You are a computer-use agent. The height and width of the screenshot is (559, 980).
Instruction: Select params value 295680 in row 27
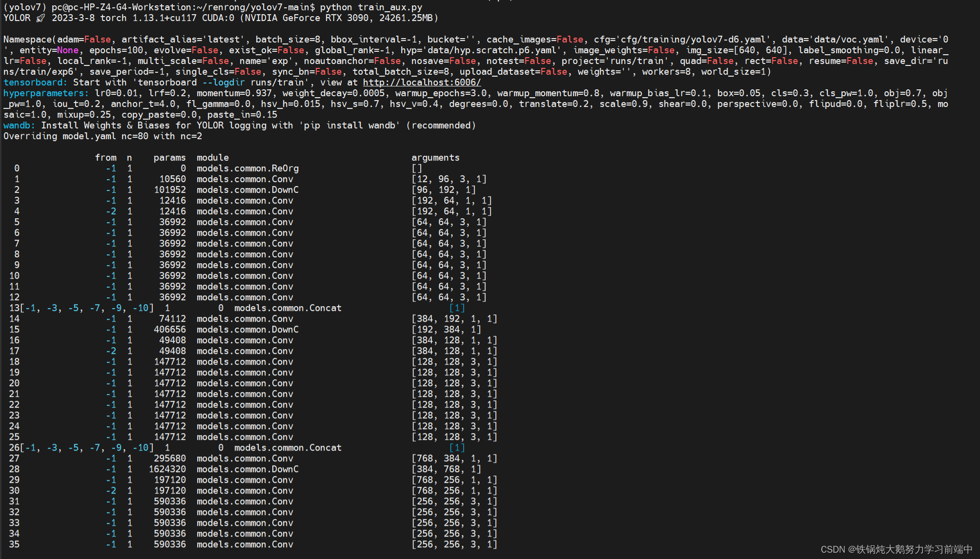tap(169, 458)
